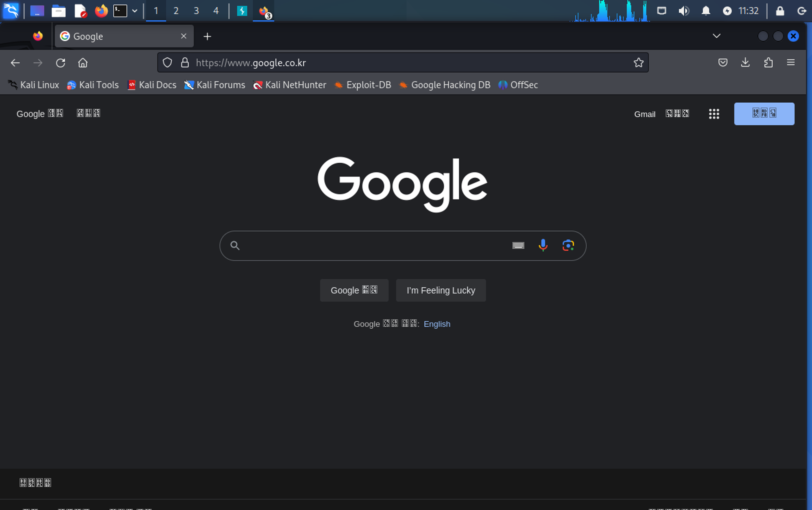Open the OffSec bookmark
This screenshot has width=812, height=510.
pyautogui.click(x=518, y=85)
